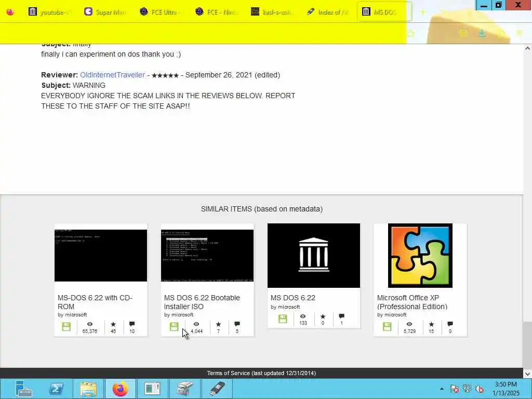Switch to the FCE - Nintendo tab
532x399 pixels.
click(217, 12)
